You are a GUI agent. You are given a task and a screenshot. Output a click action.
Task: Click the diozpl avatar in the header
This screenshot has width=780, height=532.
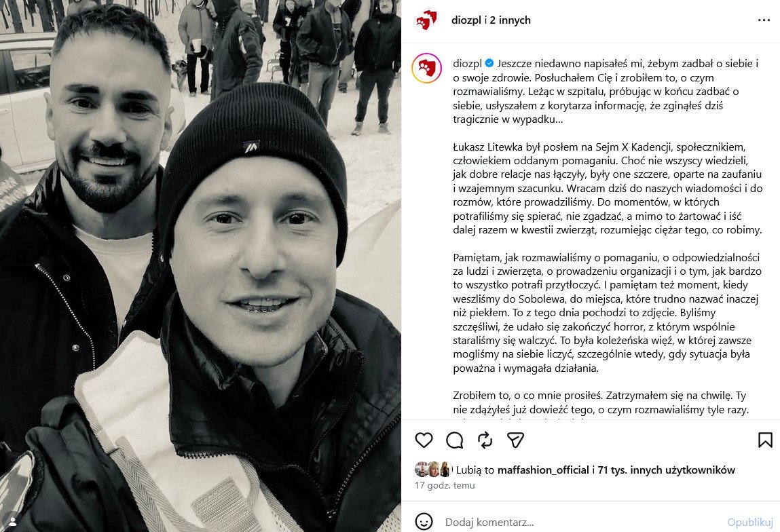[426, 20]
